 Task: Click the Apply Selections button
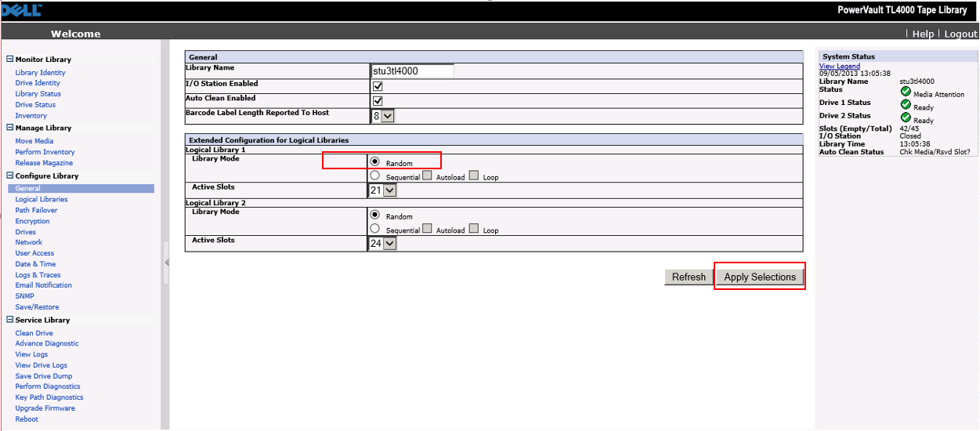pos(759,277)
